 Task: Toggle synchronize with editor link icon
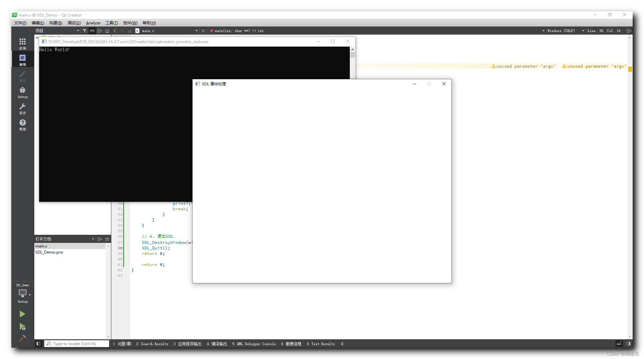(92, 30)
